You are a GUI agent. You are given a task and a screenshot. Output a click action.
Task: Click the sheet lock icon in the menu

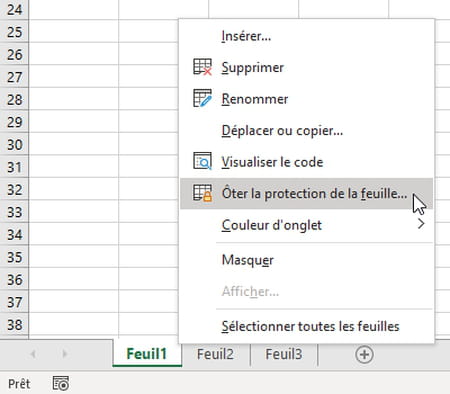point(202,193)
